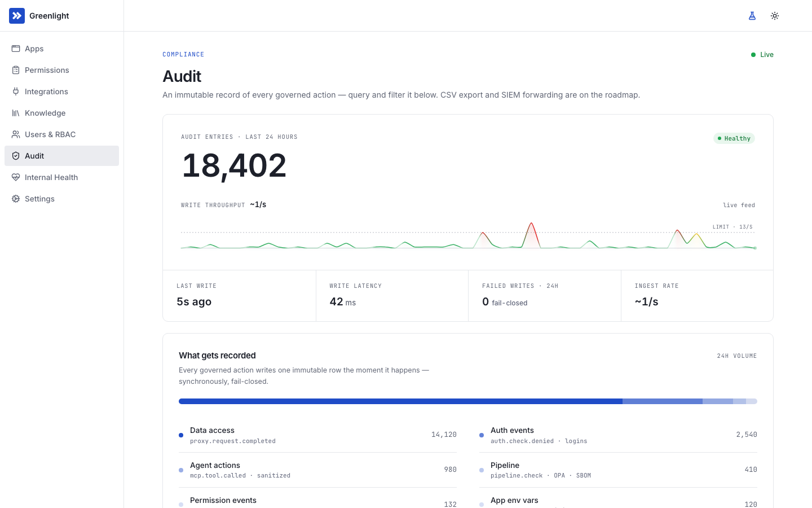Image resolution: width=812 pixels, height=508 pixels.
Task: Click the 'live feed' label
Action: [739, 205]
